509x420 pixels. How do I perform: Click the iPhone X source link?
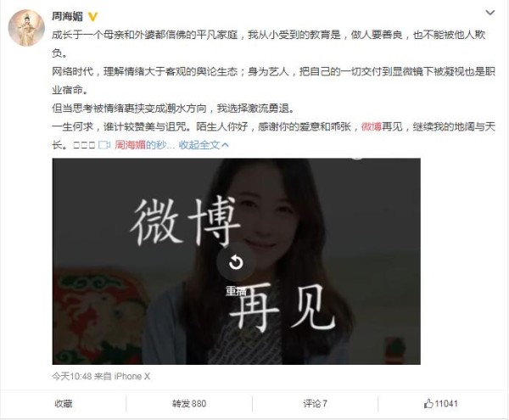click(131, 376)
